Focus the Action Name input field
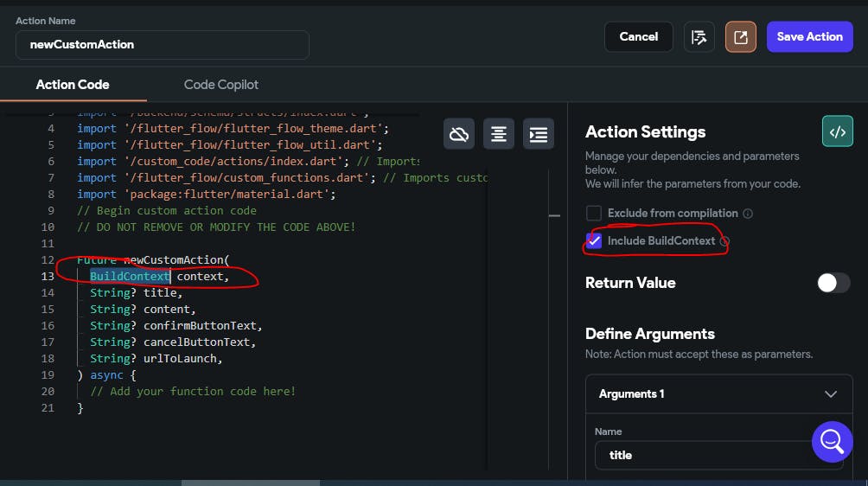868x486 pixels. tap(163, 44)
